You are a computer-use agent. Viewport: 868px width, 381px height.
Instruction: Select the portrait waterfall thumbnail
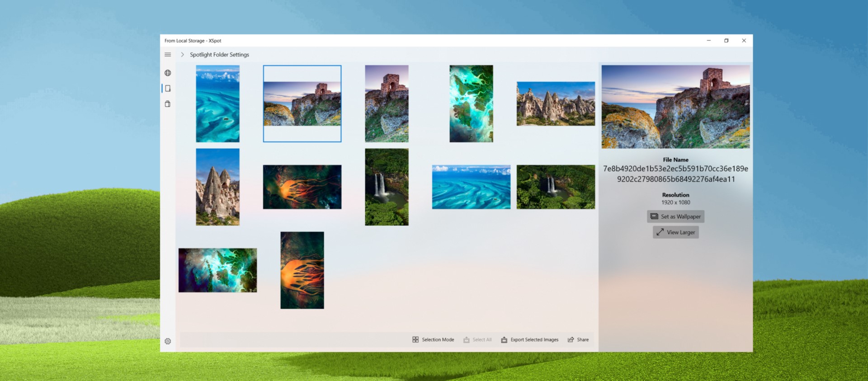(387, 187)
